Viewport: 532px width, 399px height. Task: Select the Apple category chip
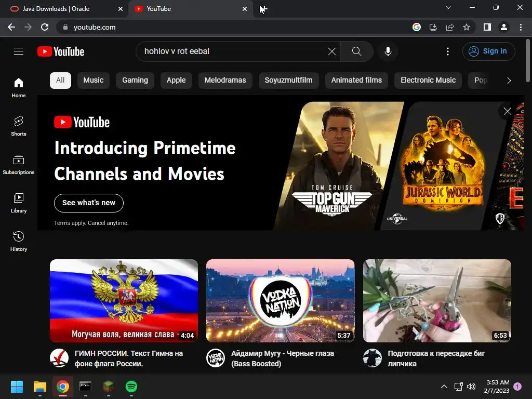(x=176, y=81)
